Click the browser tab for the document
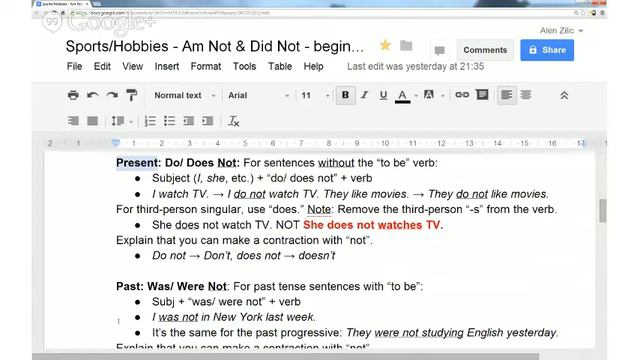640x360 pixels. click(63, 4)
